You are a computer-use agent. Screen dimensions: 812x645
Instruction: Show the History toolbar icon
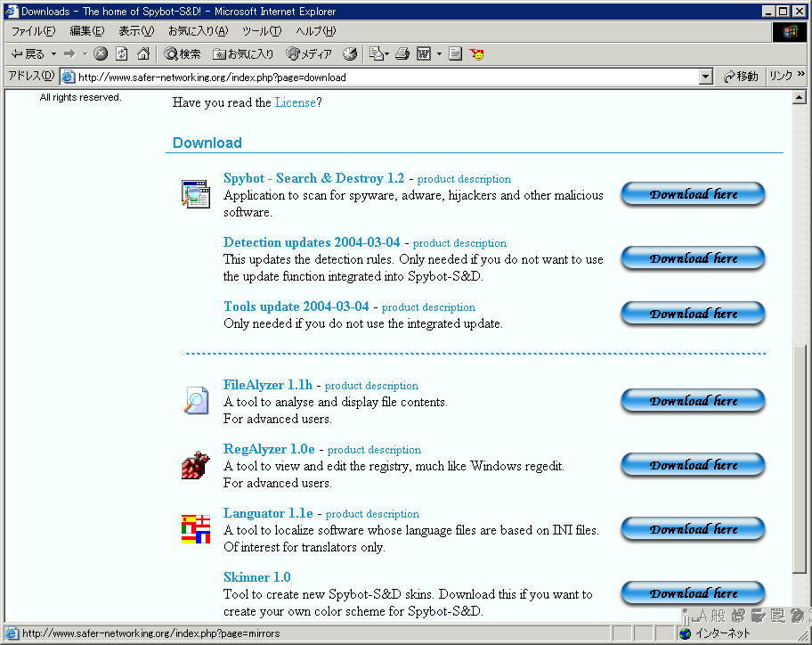click(x=351, y=53)
